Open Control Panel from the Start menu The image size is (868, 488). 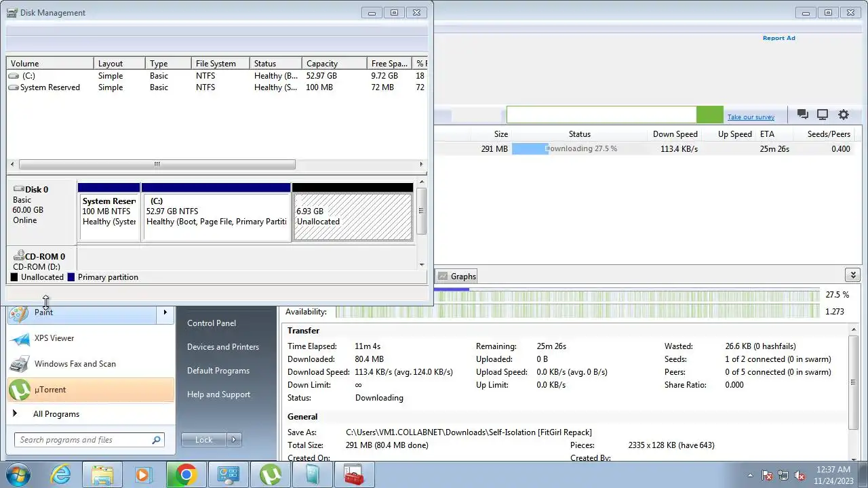[x=212, y=323]
